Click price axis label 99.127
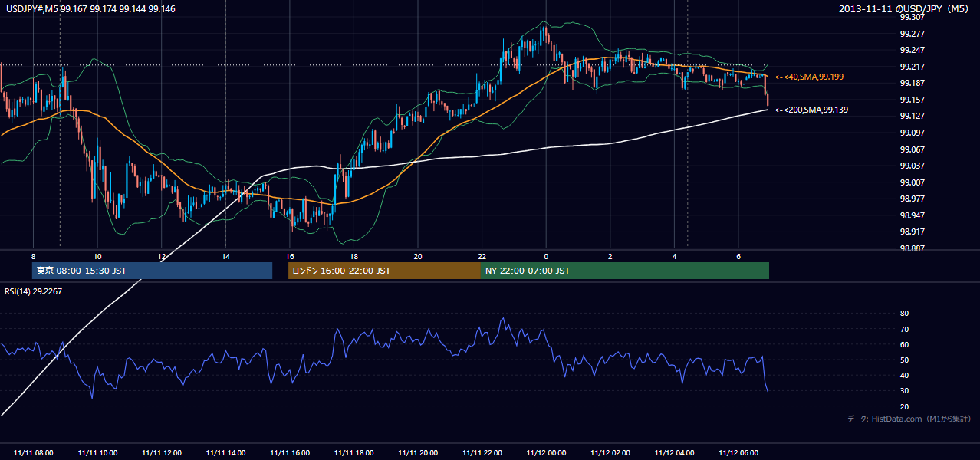980x460 pixels. 911,116
